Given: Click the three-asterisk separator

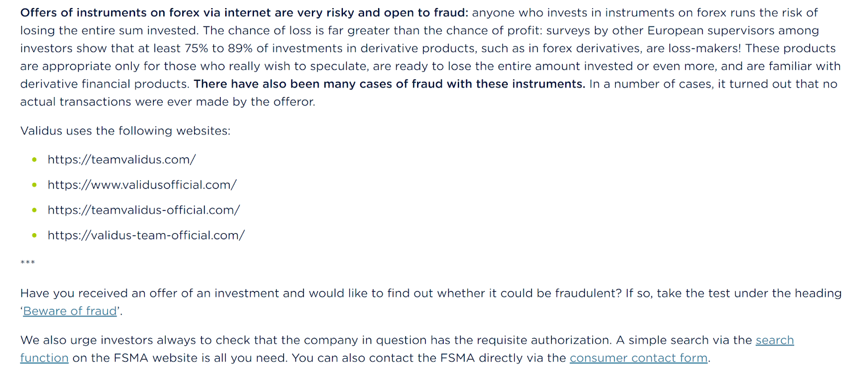Looking at the screenshot, I should point(28,263).
